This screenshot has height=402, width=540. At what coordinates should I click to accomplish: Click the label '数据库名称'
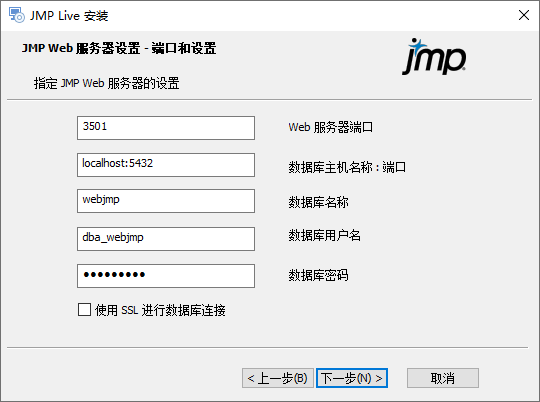pyautogui.click(x=318, y=202)
